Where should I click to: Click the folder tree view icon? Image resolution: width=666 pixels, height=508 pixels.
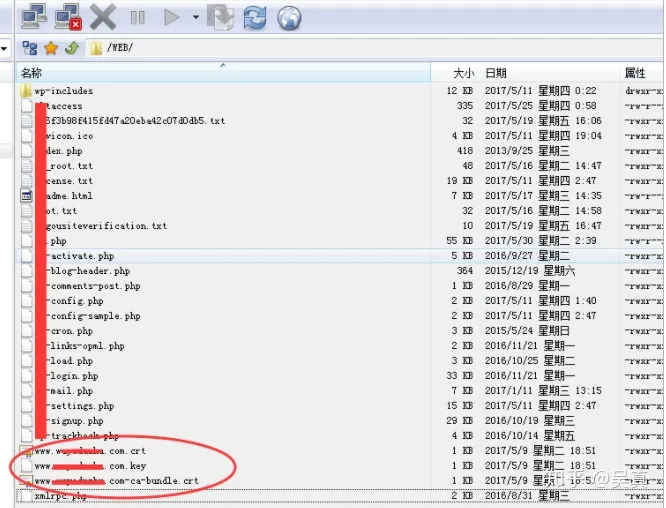coord(29,47)
